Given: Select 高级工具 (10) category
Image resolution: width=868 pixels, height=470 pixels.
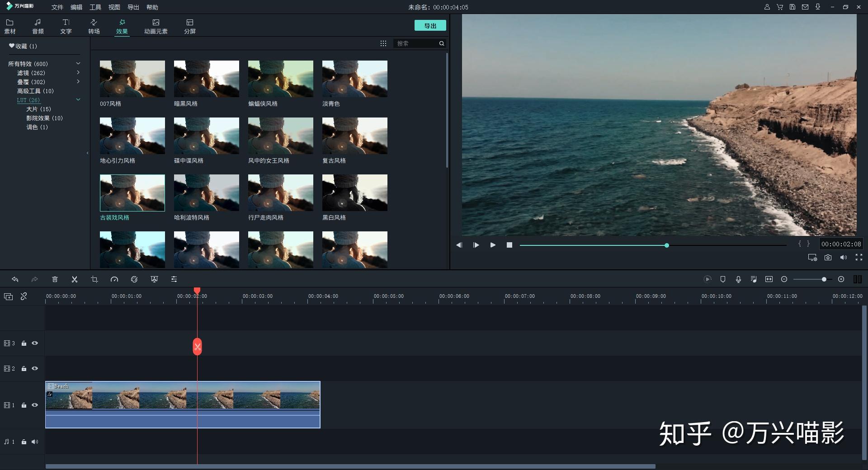Looking at the screenshot, I should [x=35, y=91].
